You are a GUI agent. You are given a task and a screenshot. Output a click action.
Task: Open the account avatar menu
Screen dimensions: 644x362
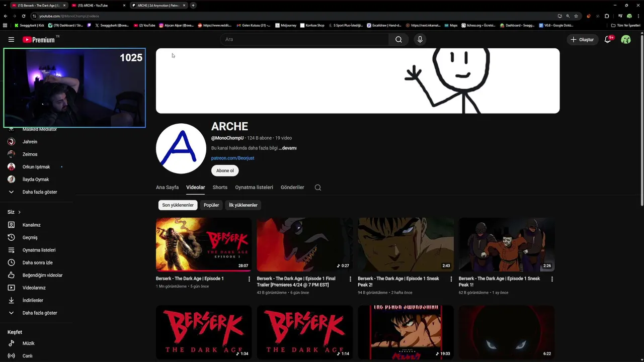626,39
